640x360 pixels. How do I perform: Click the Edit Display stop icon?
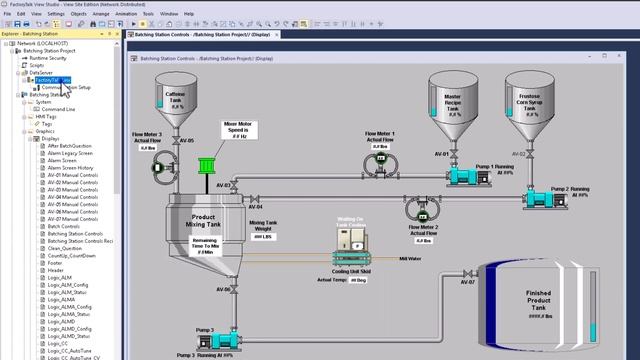pyautogui.click(x=142, y=24)
